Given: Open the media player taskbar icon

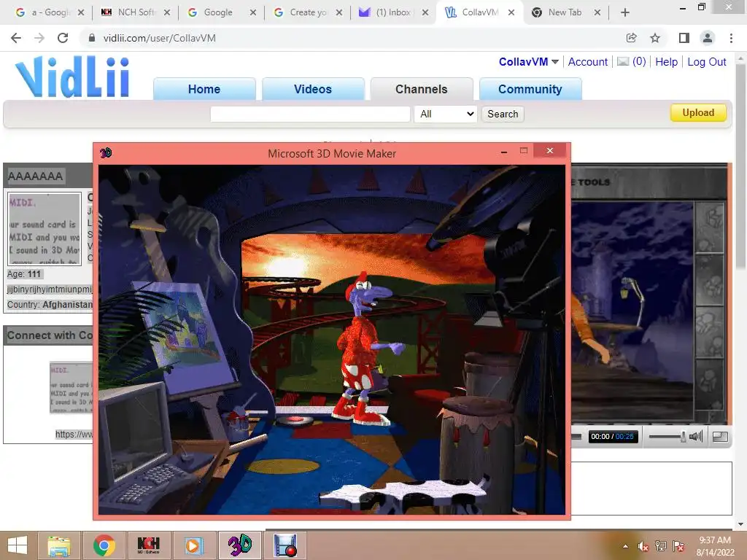Looking at the screenshot, I should pyautogui.click(x=193, y=545).
